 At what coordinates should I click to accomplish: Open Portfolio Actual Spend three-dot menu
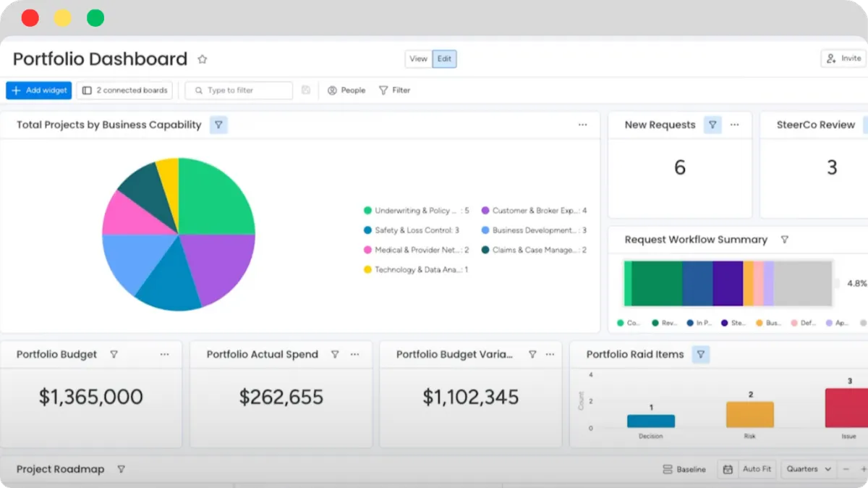tap(355, 355)
